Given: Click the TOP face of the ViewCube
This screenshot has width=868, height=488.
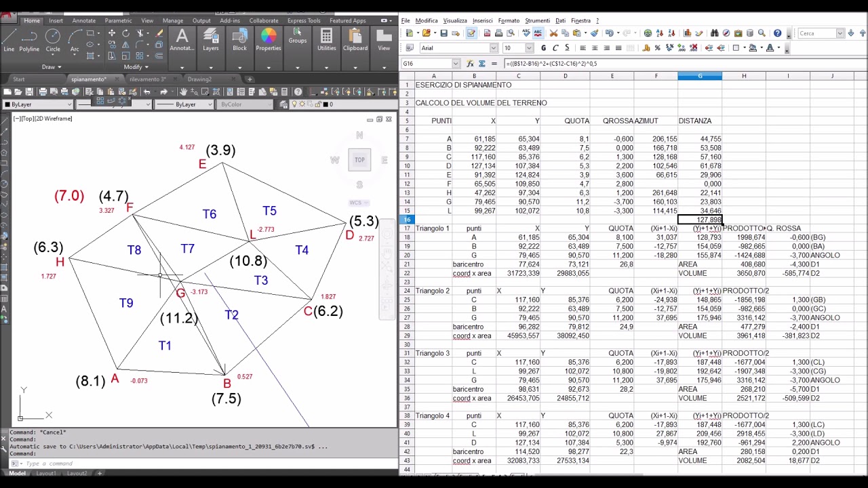Looking at the screenshot, I should click(359, 160).
